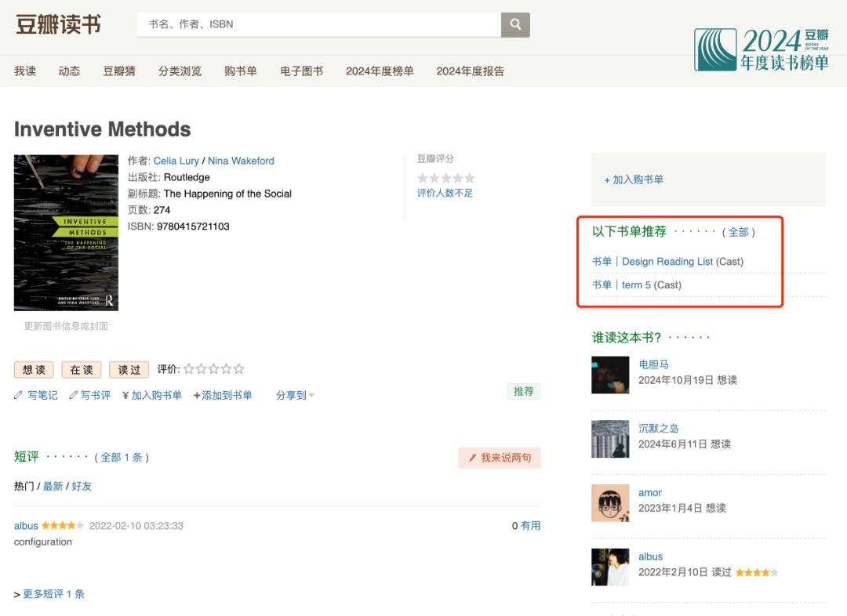Open 沉默之岛's avatar picture
The image size is (847, 616).
[x=610, y=439]
